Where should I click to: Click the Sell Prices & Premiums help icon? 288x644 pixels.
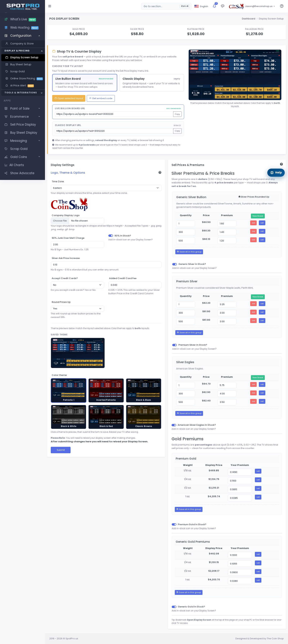click(x=281, y=164)
